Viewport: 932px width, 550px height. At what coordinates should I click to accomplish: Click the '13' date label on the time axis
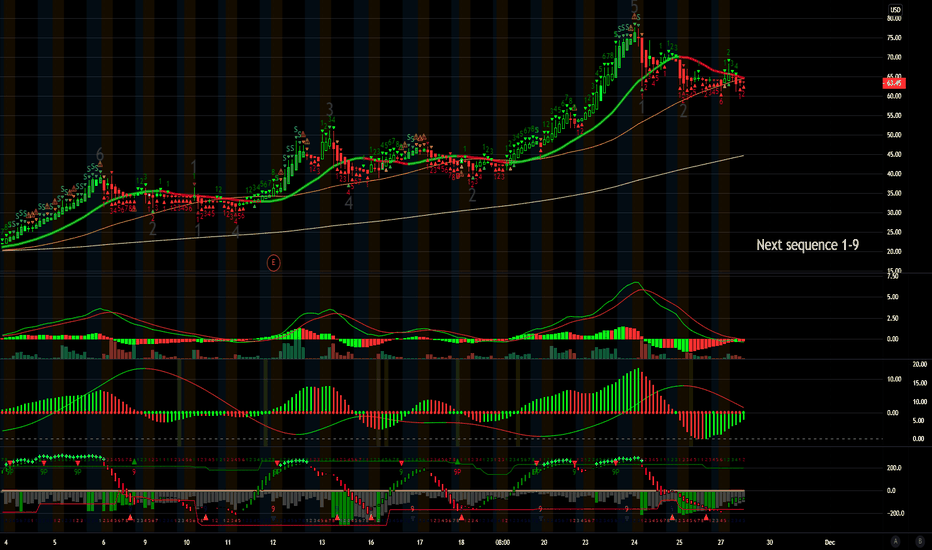pyautogui.click(x=322, y=542)
